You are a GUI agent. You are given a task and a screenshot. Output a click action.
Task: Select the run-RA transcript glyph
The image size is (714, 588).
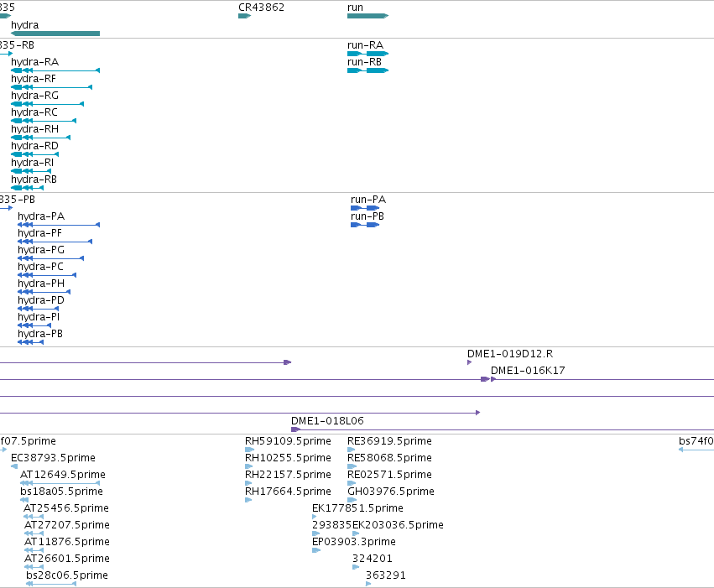[367, 54]
